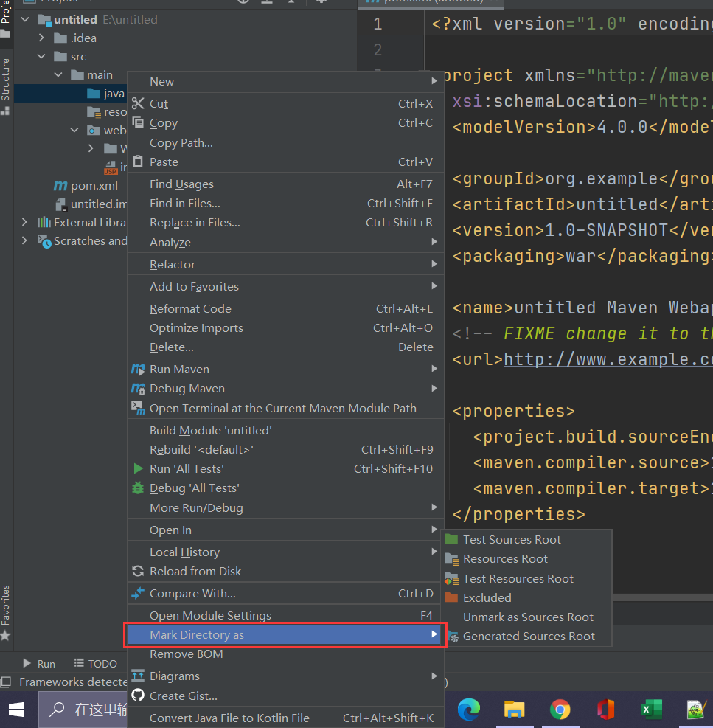Click the Test Resources Root folder icon
Image resolution: width=713 pixels, height=728 pixels.
point(452,578)
